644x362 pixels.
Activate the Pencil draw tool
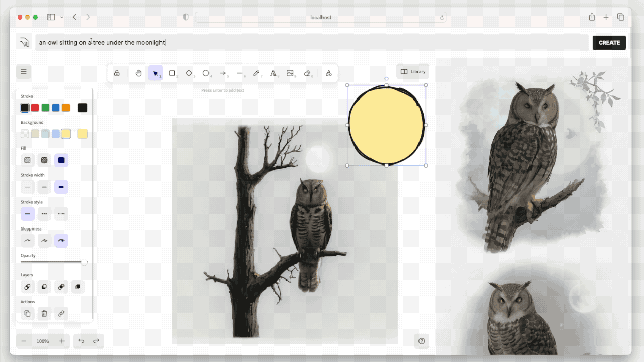coord(256,73)
